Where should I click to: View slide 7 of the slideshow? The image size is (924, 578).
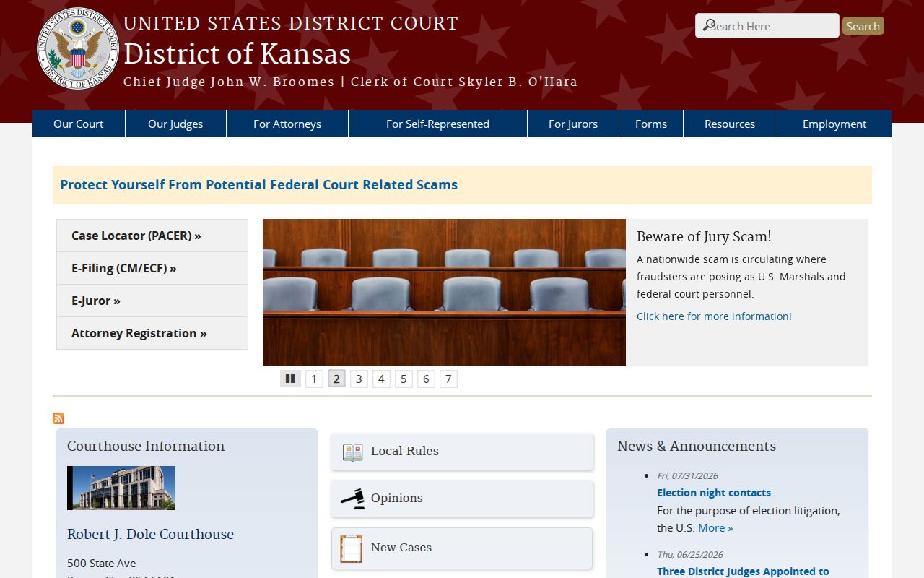coord(448,379)
